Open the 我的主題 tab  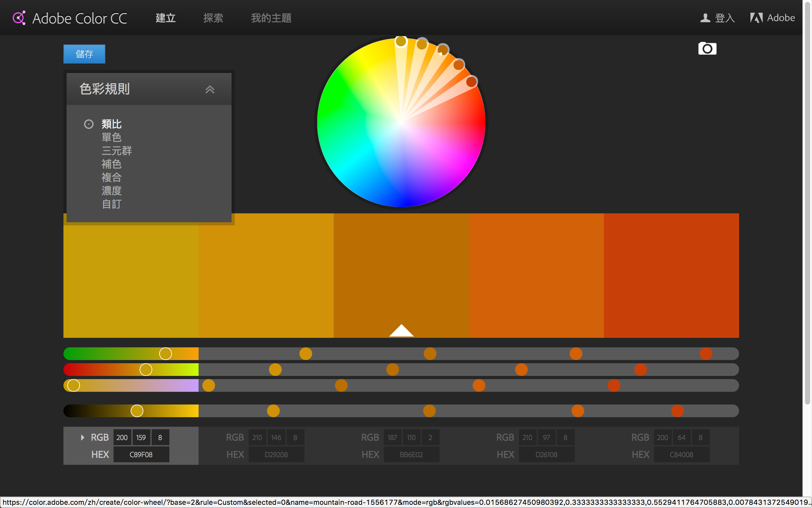tap(271, 18)
